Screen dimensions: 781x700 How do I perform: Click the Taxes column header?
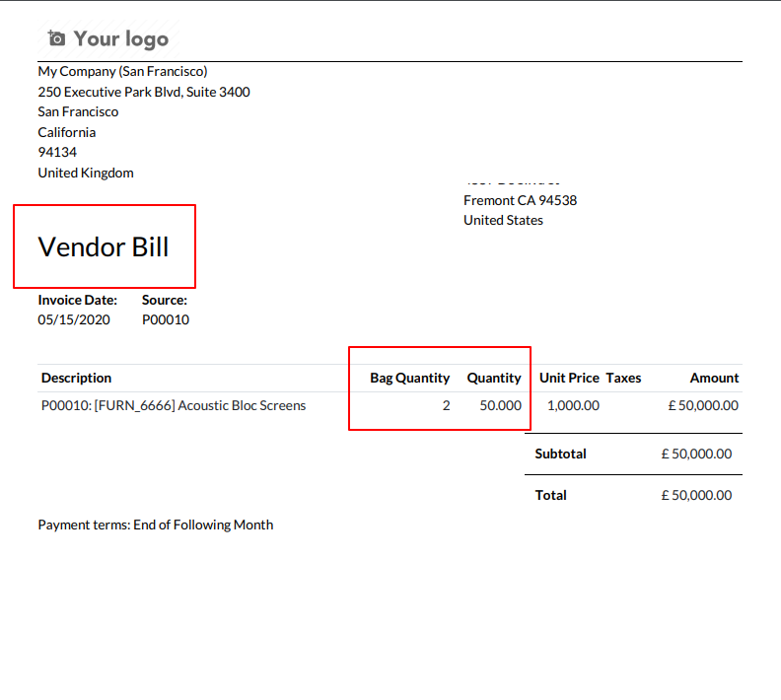623,378
